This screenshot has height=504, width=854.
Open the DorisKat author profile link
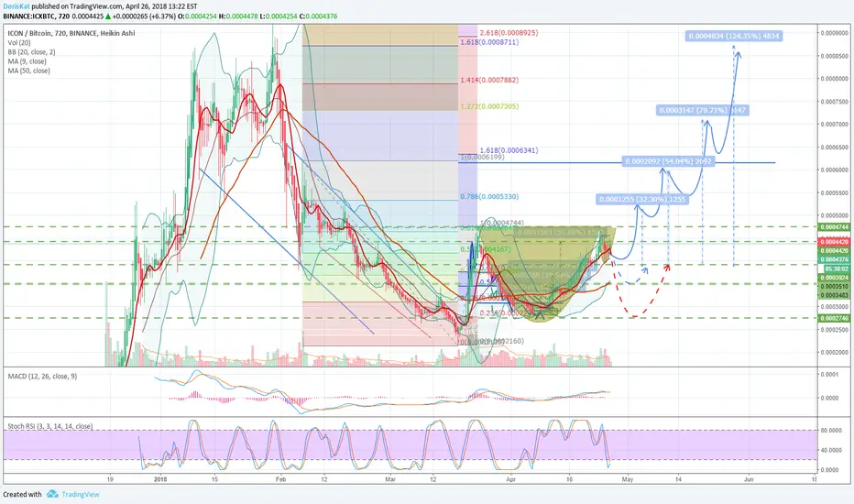[16, 6]
